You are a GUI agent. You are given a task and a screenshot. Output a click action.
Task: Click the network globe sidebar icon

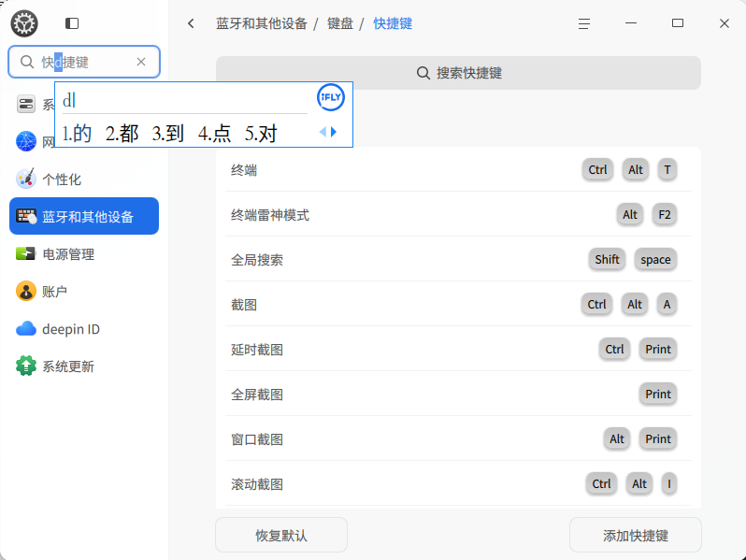click(26, 141)
